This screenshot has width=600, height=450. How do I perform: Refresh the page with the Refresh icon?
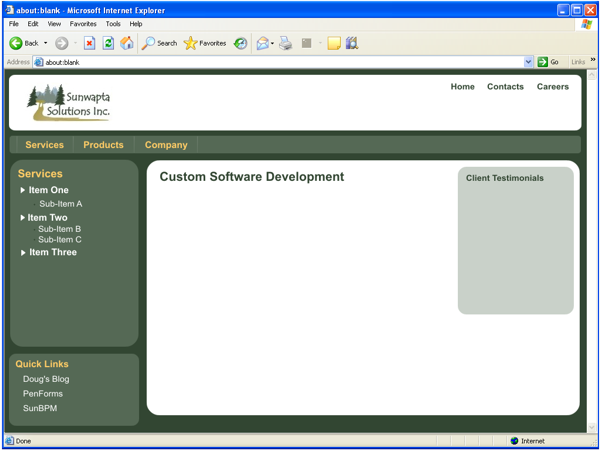(108, 43)
